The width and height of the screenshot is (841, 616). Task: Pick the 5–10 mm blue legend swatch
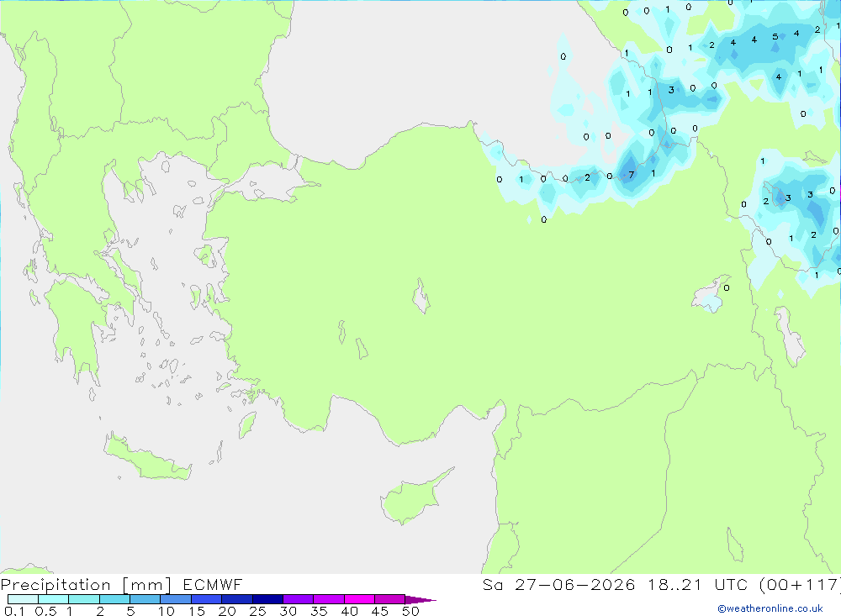point(145,599)
